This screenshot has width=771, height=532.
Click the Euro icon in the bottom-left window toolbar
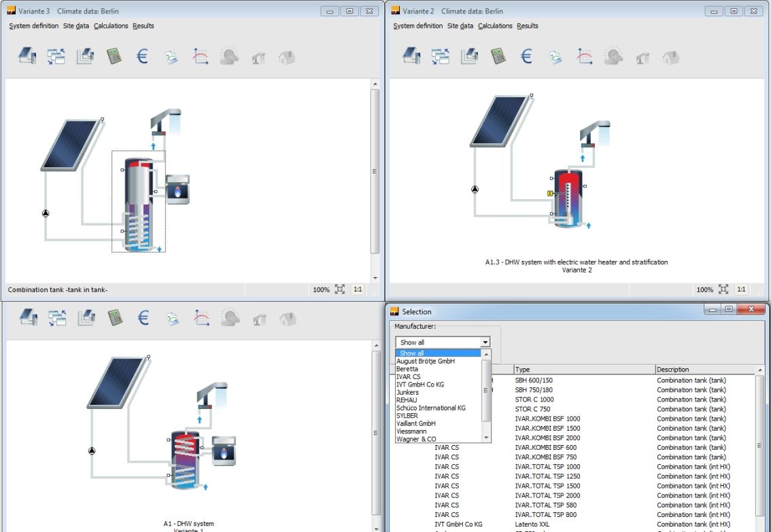(143, 318)
